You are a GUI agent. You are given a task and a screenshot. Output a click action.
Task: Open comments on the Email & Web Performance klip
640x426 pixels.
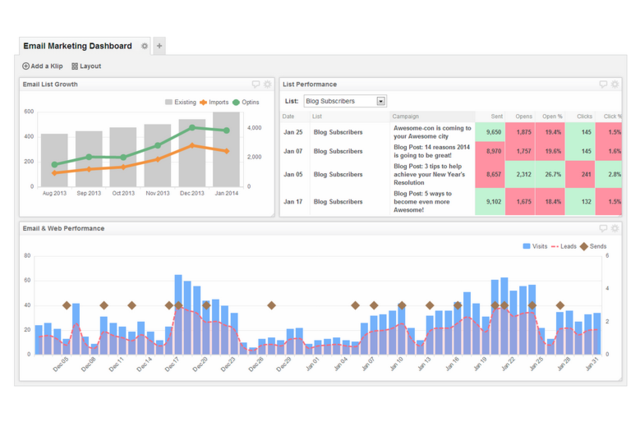[x=603, y=229]
